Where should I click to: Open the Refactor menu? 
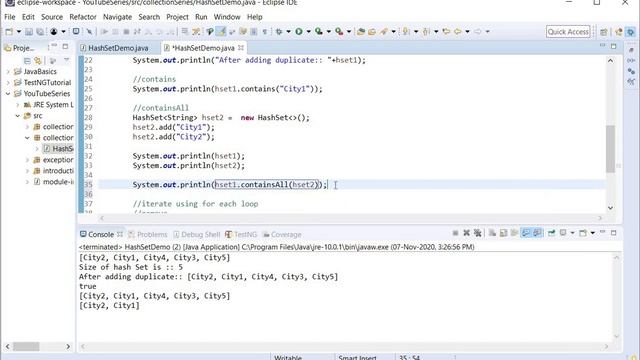tap(83, 17)
